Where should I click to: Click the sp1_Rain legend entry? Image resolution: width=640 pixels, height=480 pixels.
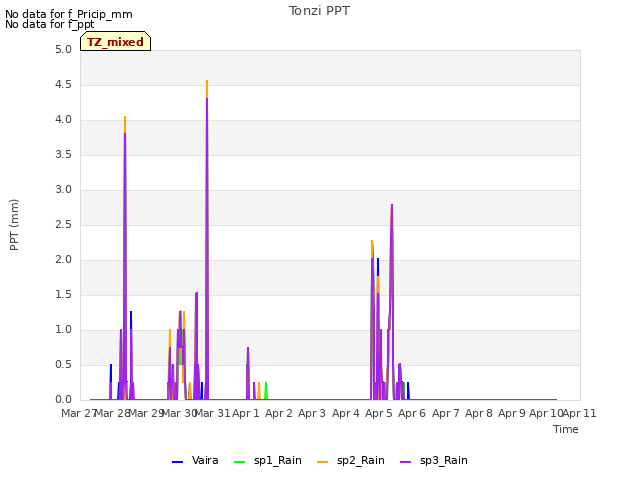(268, 460)
